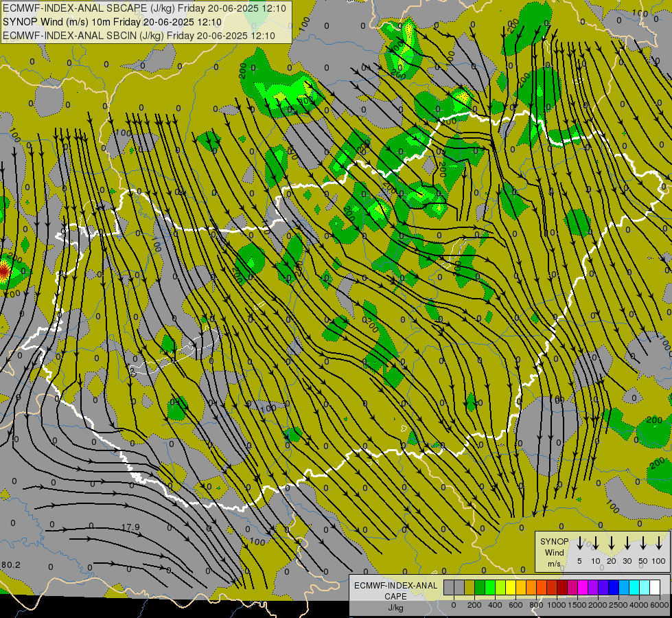Click the 10 m/s wind arrow symbol
Image resolution: width=672 pixels, height=618 pixels.
[596, 543]
